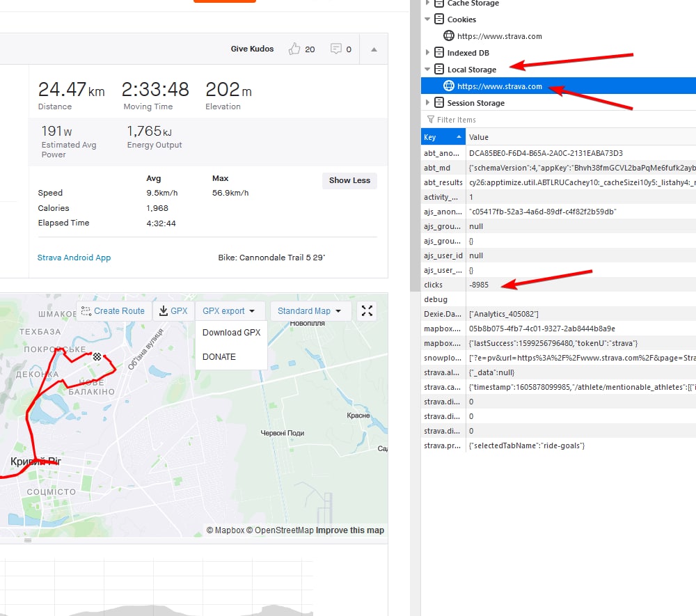Click the thumbs-up kudos icon
This screenshot has height=616, width=696.
(294, 49)
